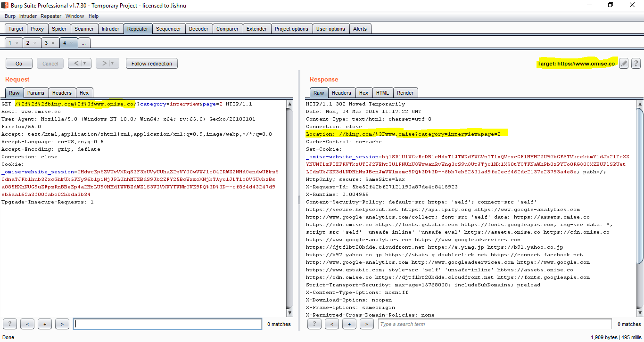Click response search next match arrow

point(367,324)
